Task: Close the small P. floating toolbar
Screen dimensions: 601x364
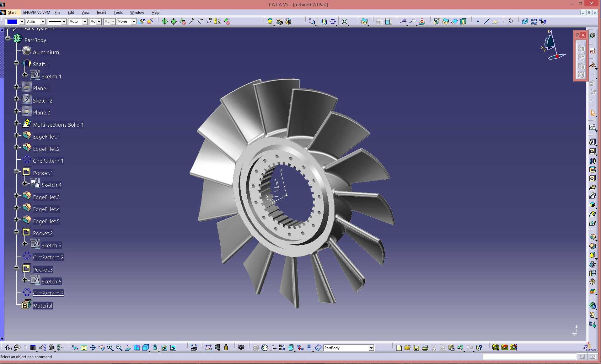Action: [x=583, y=35]
